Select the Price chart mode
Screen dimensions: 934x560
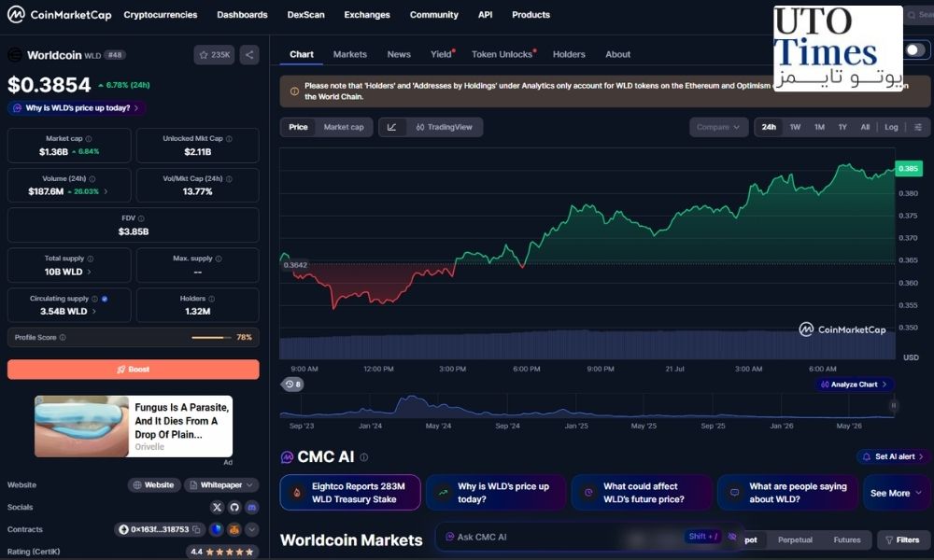coord(299,127)
